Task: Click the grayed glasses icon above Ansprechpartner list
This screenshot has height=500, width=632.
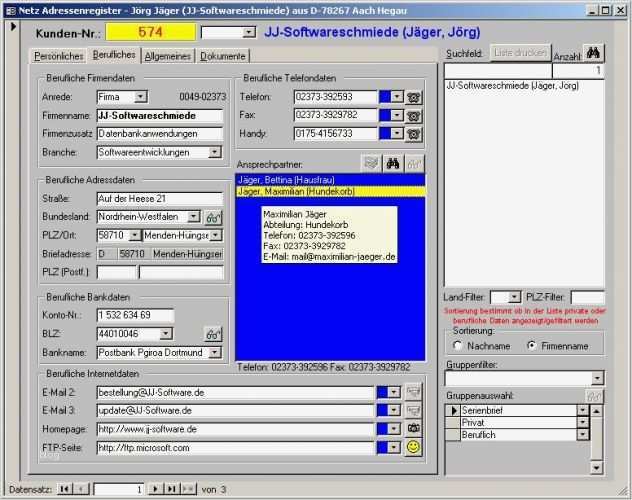Action: [x=415, y=164]
